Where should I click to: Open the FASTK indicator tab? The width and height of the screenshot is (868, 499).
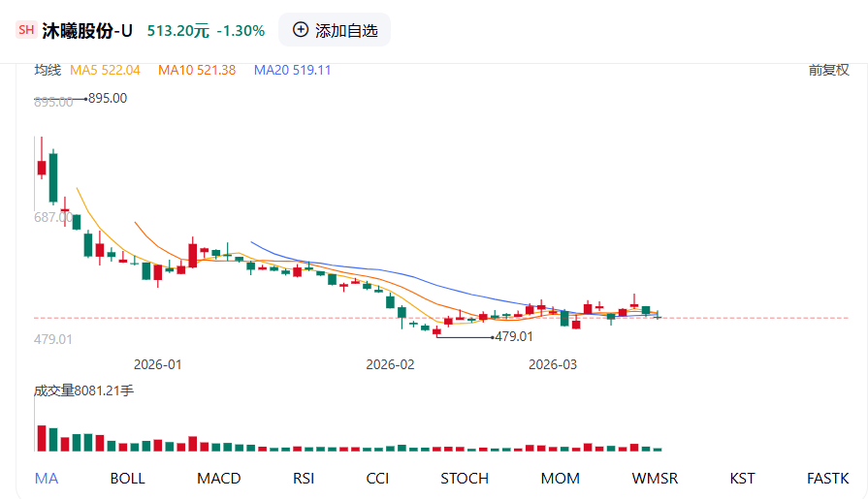pyautogui.click(x=827, y=478)
